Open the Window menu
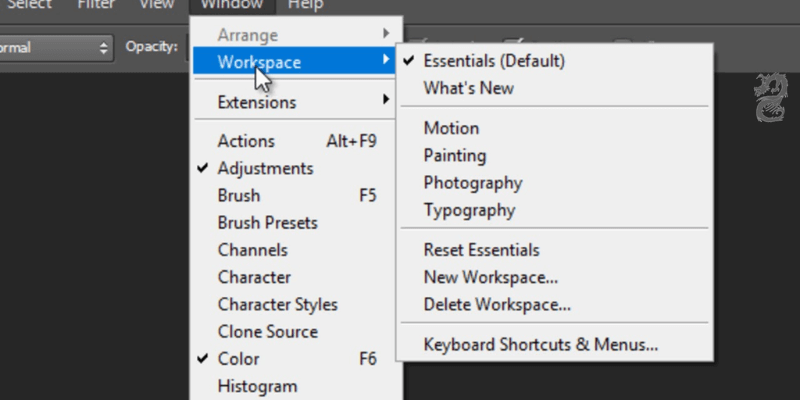The width and height of the screenshot is (800, 400). 230,5
